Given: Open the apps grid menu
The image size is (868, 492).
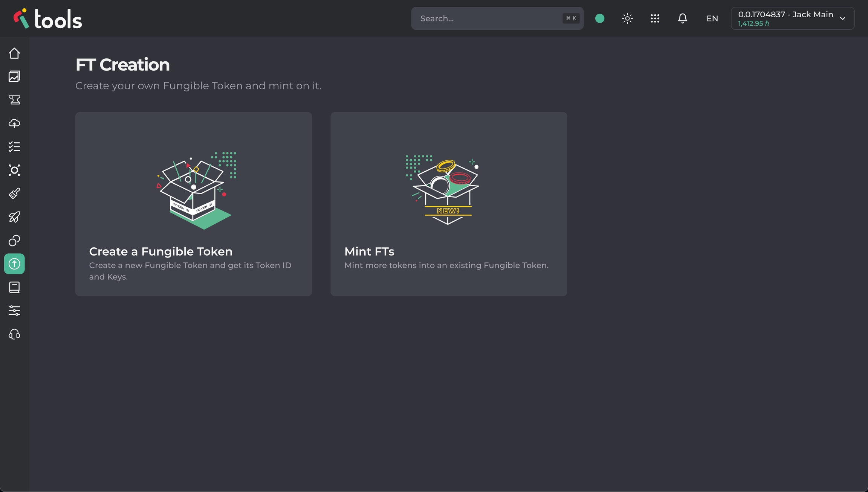Looking at the screenshot, I should click(655, 18).
